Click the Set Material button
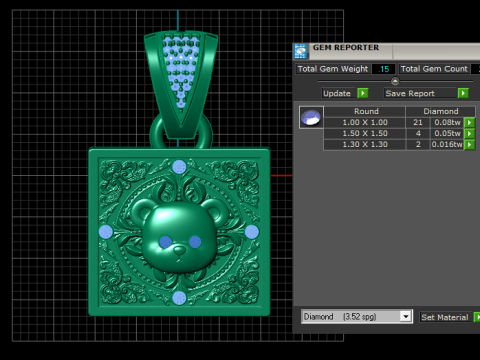Viewport: 480px width, 360px height. [x=446, y=317]
